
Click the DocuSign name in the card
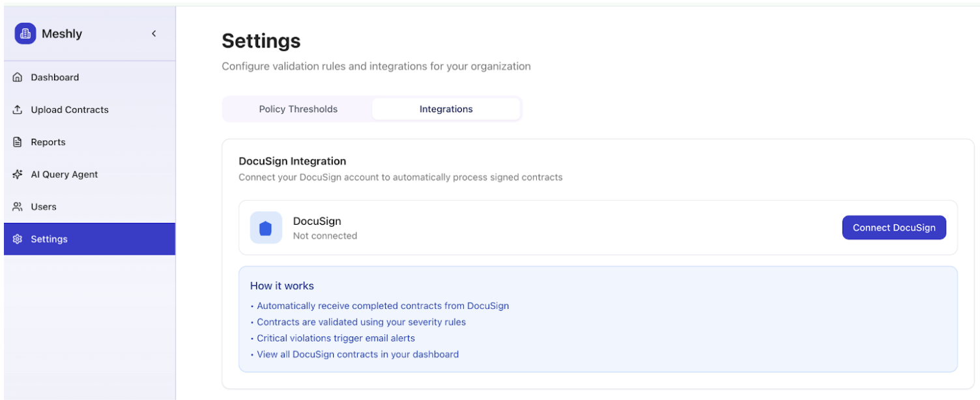(317, 221)
